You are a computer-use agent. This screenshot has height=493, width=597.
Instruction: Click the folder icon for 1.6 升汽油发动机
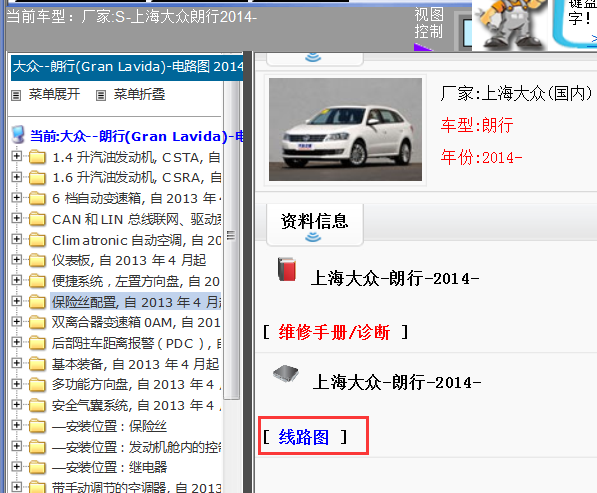pyautogui.click(x=37, y=177)
